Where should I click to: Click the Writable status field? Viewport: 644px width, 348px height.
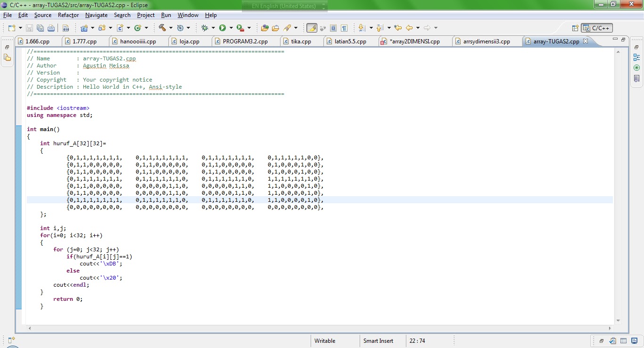point(325,341)
